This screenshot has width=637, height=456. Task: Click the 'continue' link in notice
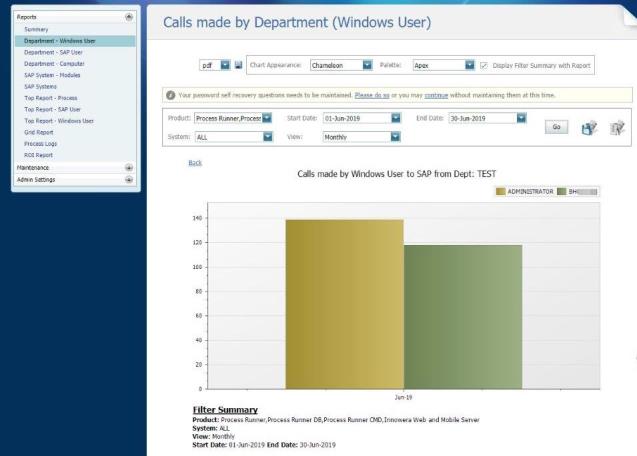(436, 95)
